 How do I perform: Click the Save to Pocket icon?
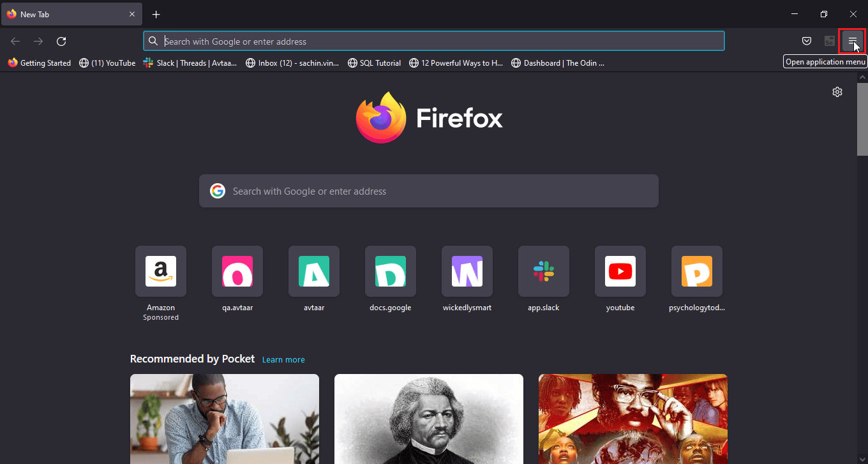tap(807, 41)
